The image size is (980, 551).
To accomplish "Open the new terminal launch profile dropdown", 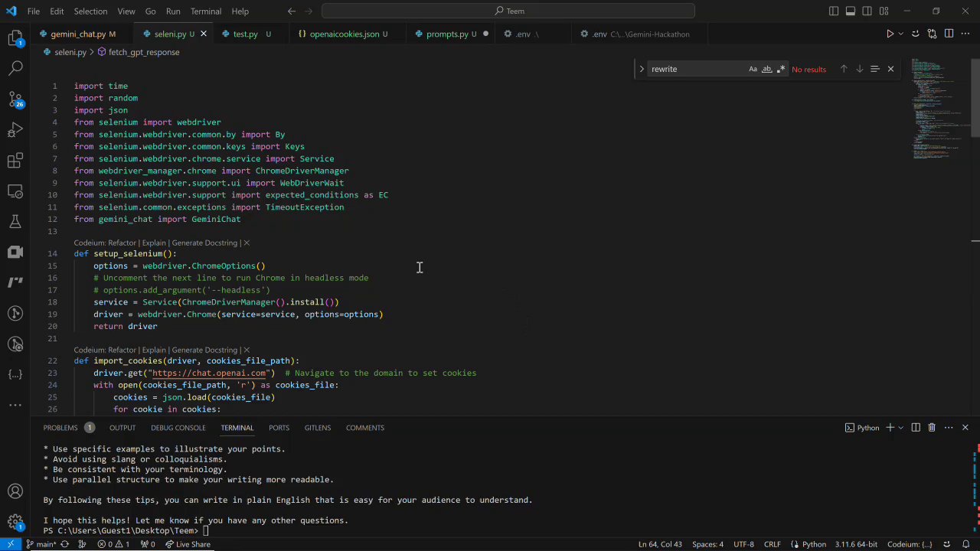I will coord(901,428).
